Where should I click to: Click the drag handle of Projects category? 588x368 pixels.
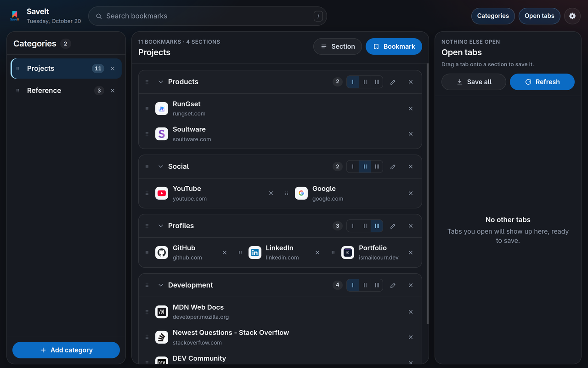point(18,69)
